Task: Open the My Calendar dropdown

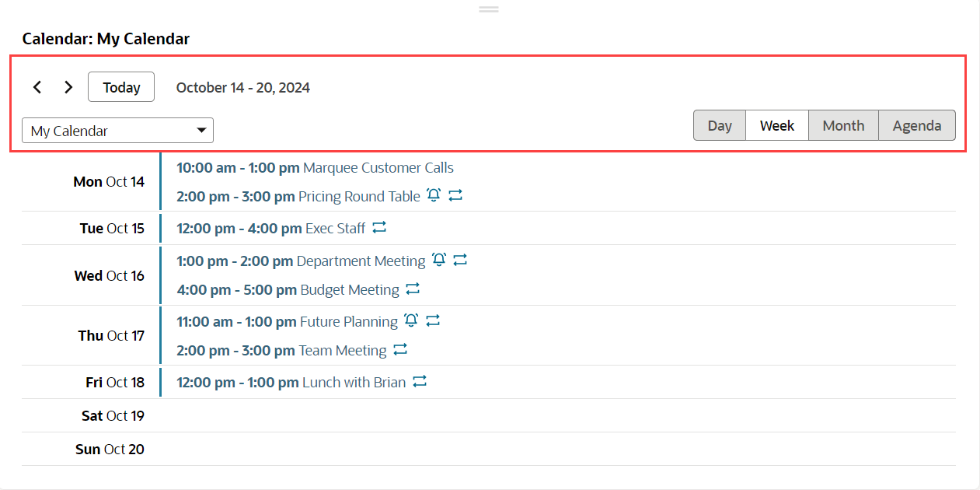Action: (117, 131)
